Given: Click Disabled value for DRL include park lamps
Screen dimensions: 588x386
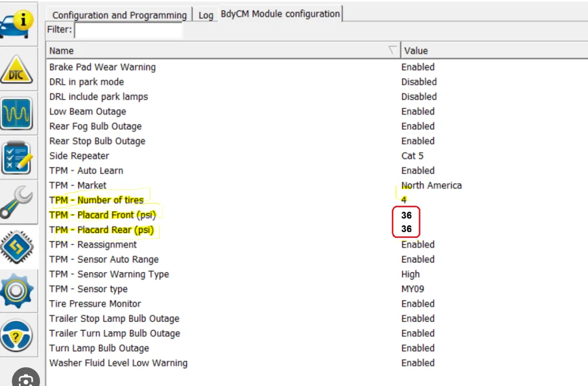Looking at the screenshot, I should pos(419,97).
